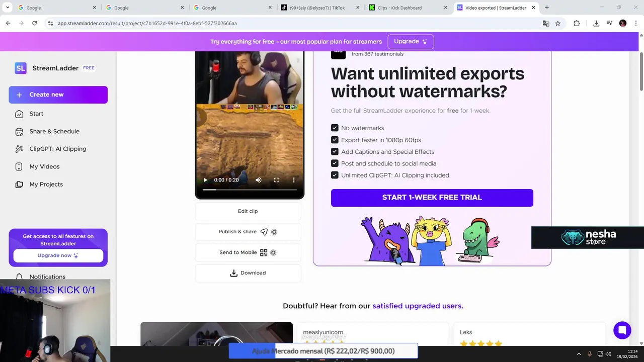Image resolution: width=644 pixels, height=362 pixels.
Task: Click the plus icon in Create new
Action: (19, 95)
